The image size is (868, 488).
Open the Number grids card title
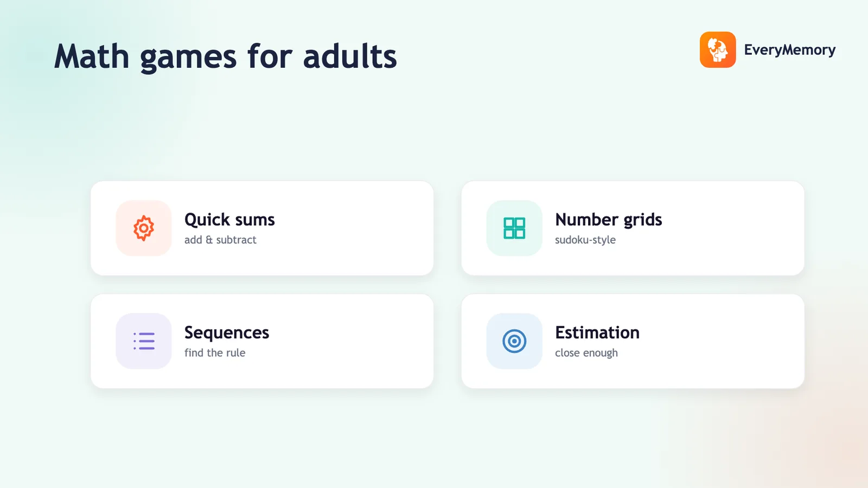[609, 220]
